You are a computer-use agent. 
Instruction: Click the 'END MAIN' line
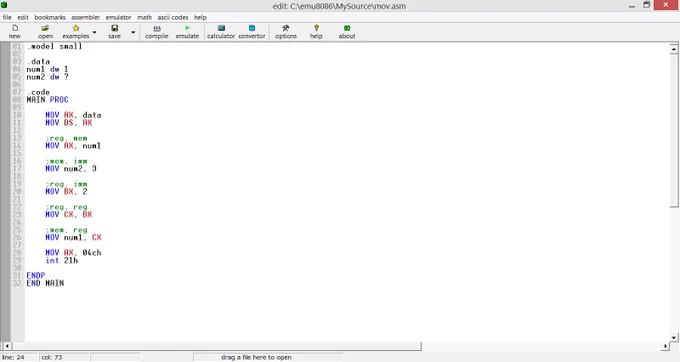(45, 283)
